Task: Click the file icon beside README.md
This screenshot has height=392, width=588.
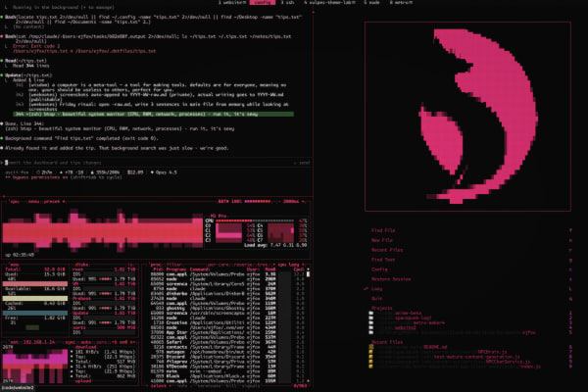Action: 370,347
